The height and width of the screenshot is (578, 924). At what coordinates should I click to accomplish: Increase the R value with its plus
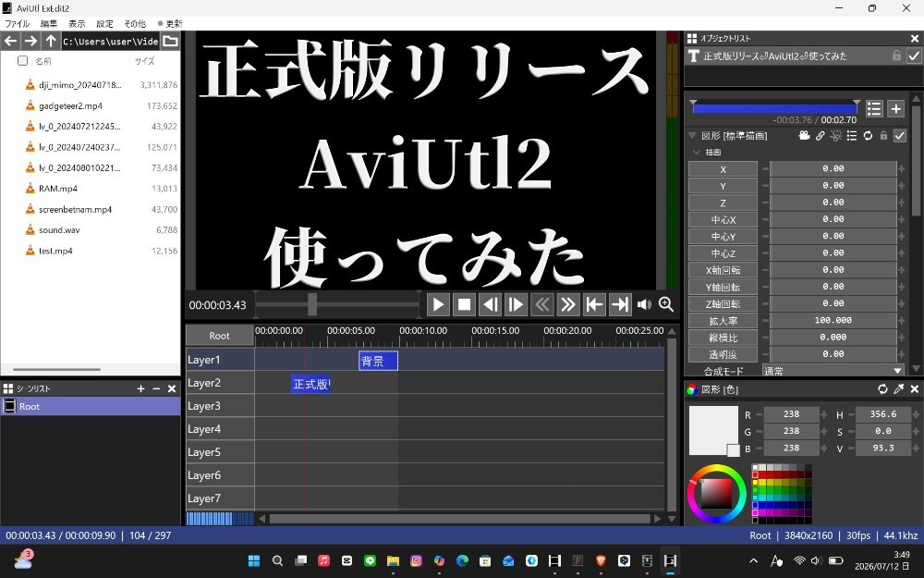[x=824, y=414]
